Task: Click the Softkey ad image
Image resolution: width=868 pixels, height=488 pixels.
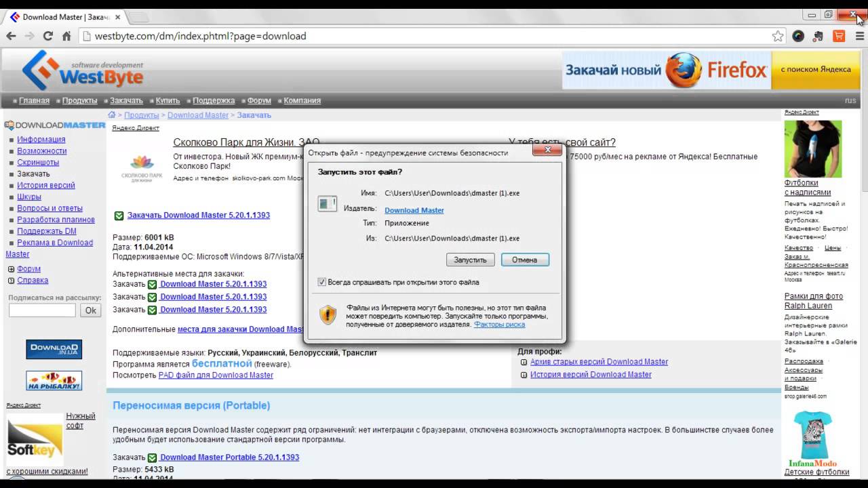Action: [35, 440]
